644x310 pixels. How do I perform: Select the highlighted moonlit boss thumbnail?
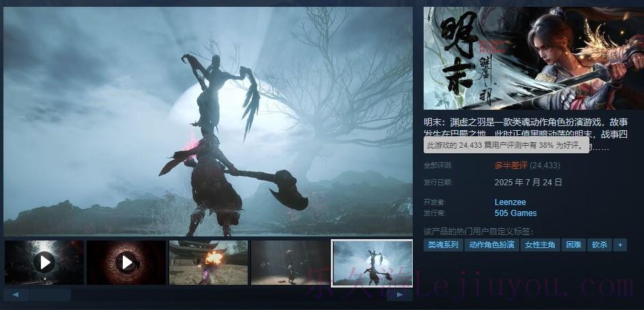tap(372, 263)
